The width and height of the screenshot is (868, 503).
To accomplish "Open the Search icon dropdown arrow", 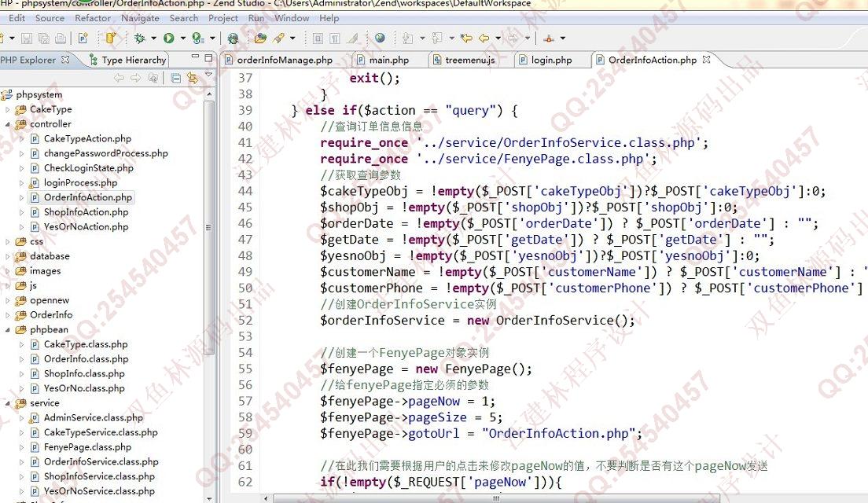I will point(292,39).
